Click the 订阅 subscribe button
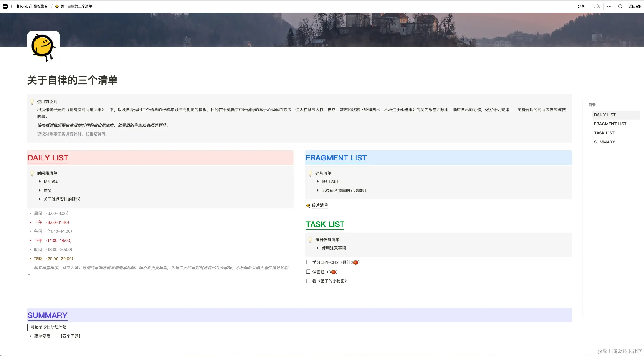 tap(597, 6)
